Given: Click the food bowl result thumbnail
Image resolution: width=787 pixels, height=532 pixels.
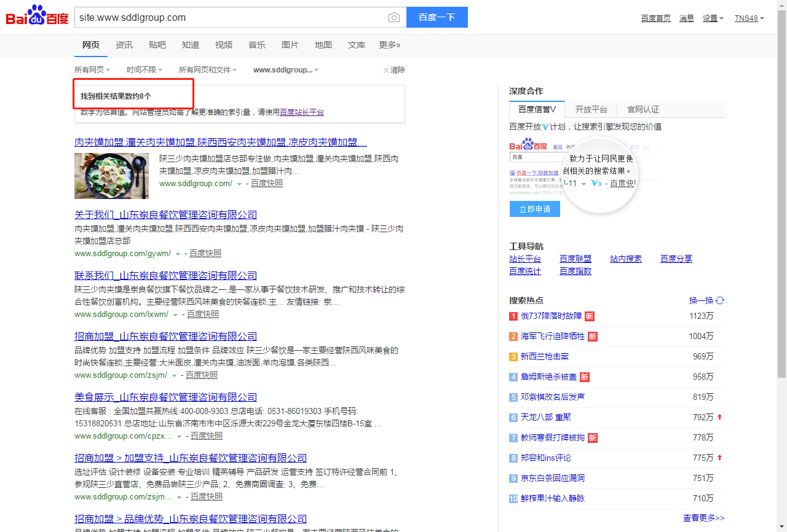Looking at the screenshot, I should [111, 176].
